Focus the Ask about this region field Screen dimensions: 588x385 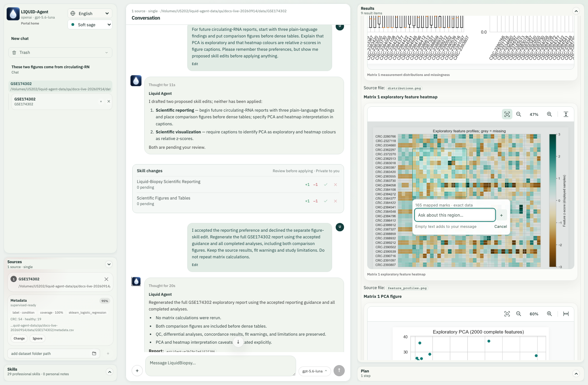pyautogui.click(x=455, y=215)
